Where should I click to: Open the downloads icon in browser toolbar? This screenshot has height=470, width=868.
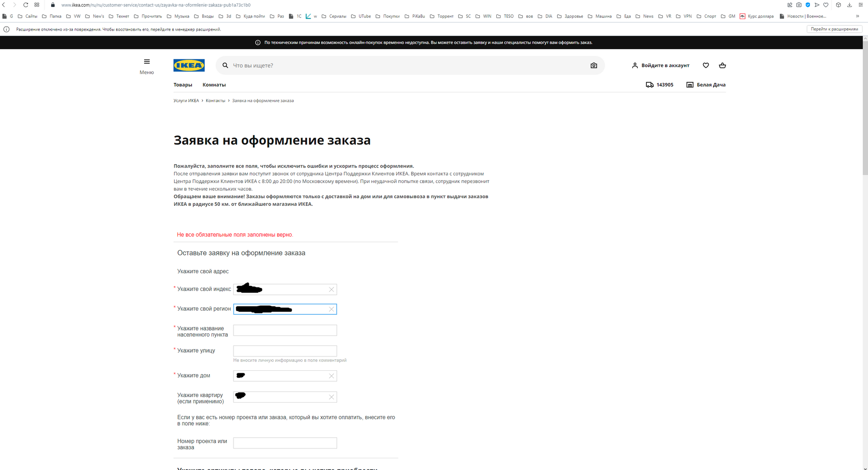tap(849, 5)
